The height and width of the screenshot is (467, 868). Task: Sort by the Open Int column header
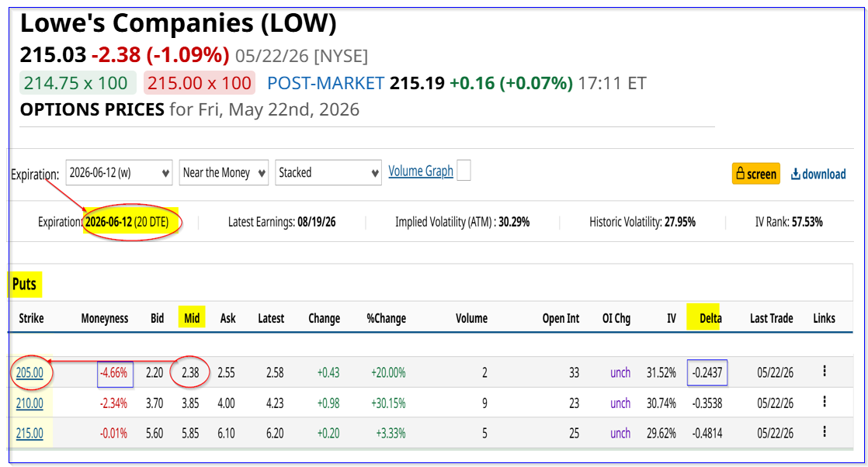tap(561, 318)
